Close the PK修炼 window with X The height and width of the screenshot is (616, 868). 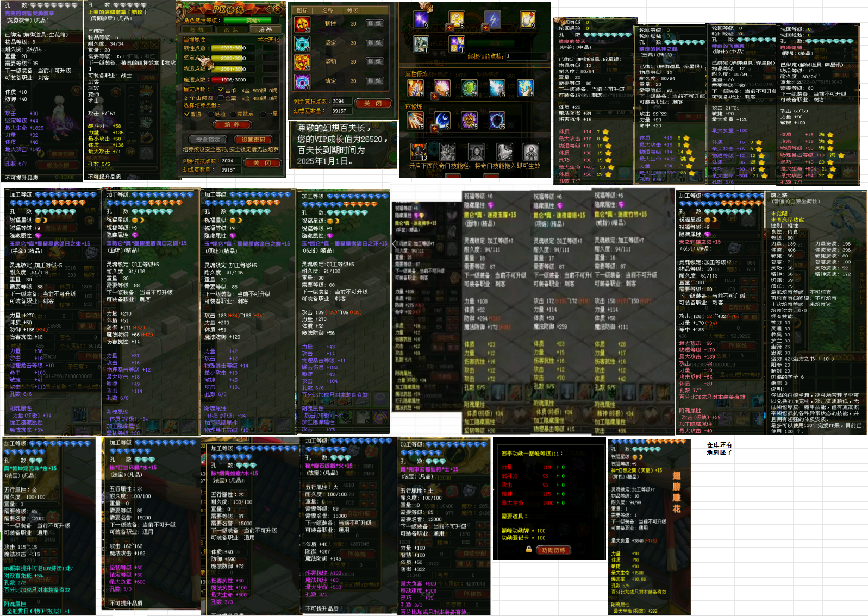(277, 9)
